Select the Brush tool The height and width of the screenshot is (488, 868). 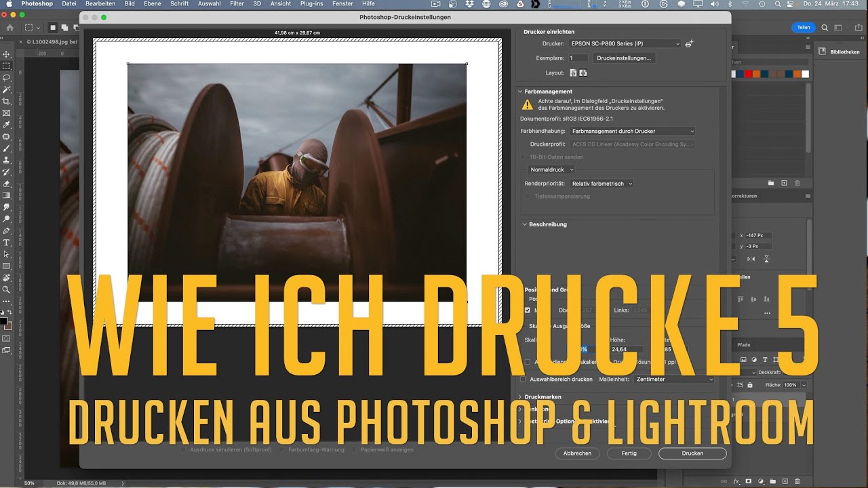(7, 148)
